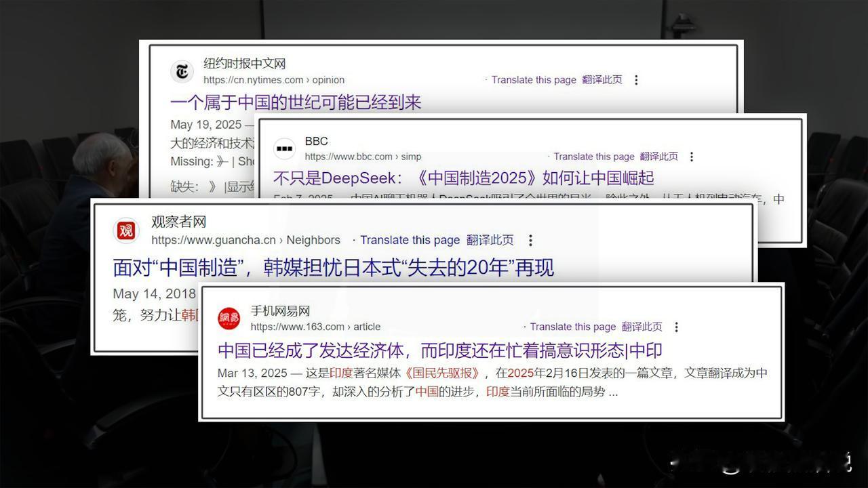Open the headline 中国已经成了发达经济体

440,350
